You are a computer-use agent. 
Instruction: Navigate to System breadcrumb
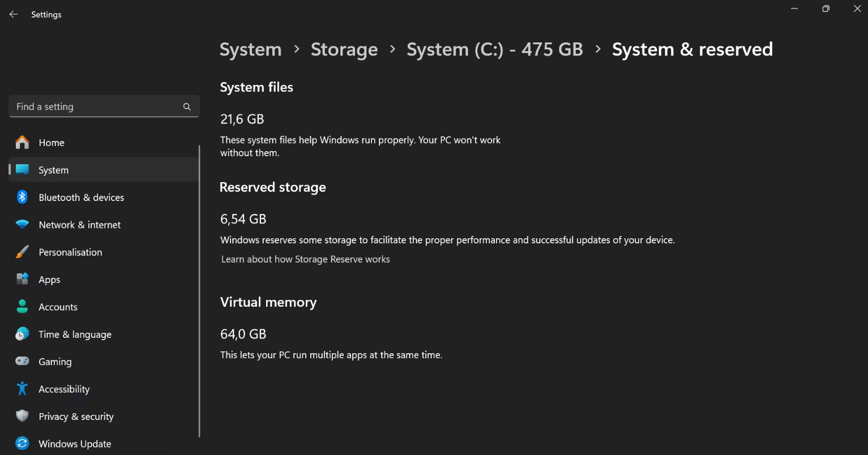pyautogui.click(x=250, y=50)
